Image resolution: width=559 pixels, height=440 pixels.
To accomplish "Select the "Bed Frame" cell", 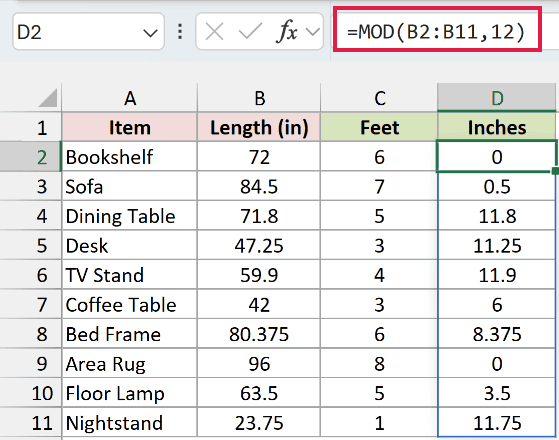I will 129,334.
